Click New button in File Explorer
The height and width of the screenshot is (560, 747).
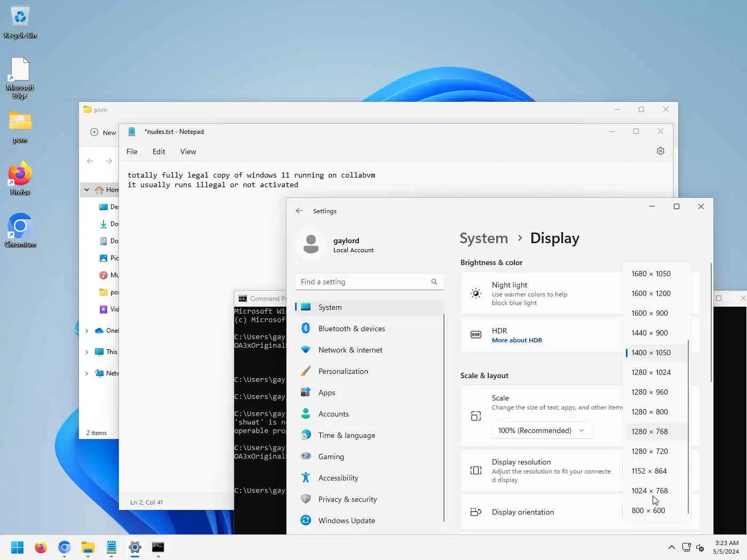(103, 132)
